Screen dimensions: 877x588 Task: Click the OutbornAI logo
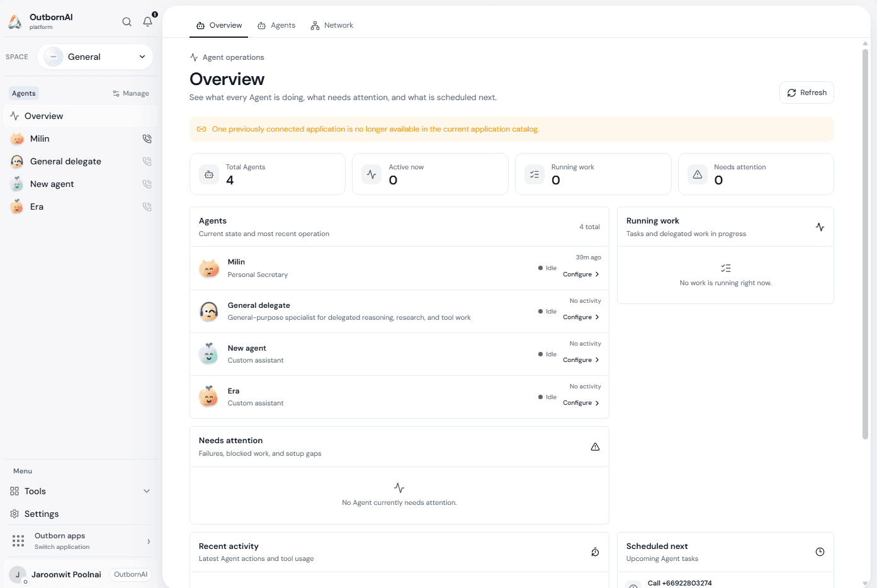[x=15, y=22]
